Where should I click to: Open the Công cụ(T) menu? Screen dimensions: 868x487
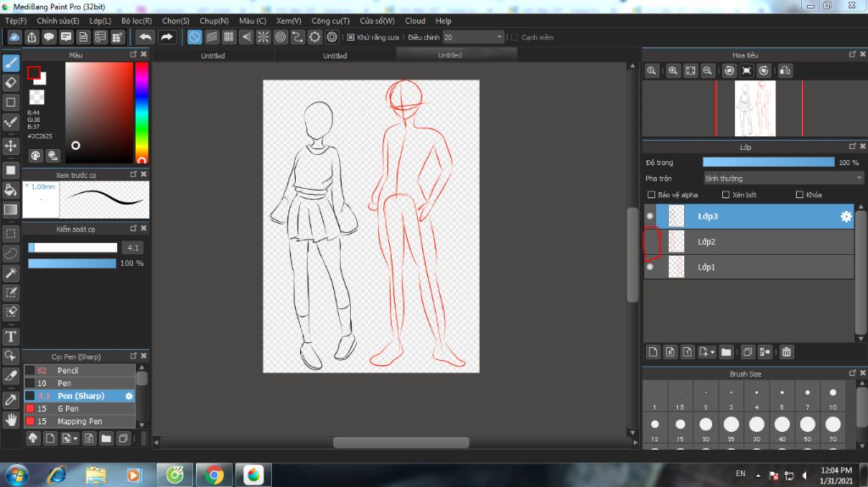(x=331, y=20)
